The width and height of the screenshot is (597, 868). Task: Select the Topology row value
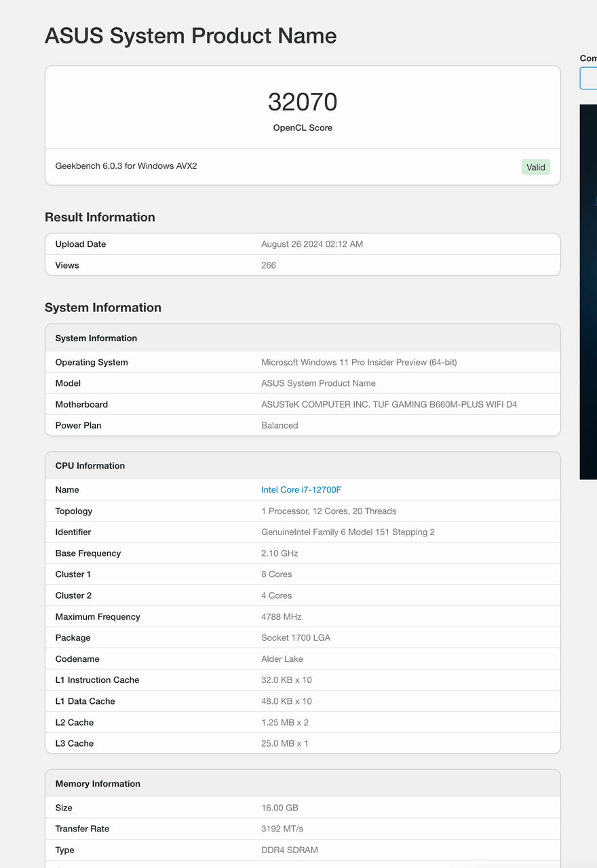(328, 511)
